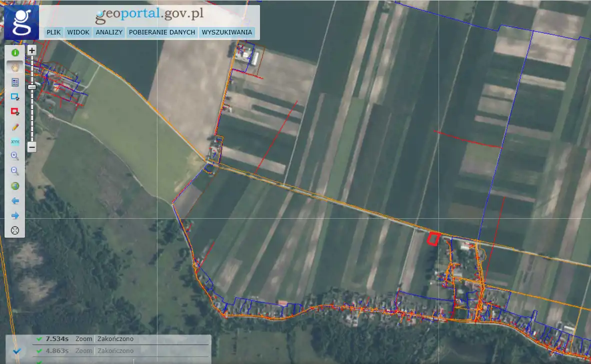Go to previous map view arrow
Image resolution: width=591 pixels, height=364 pixels.
(15, 201)
